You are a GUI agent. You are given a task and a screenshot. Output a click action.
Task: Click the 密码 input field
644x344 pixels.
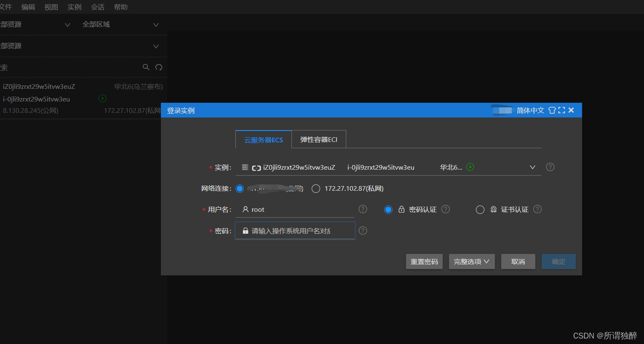point(295,231)
